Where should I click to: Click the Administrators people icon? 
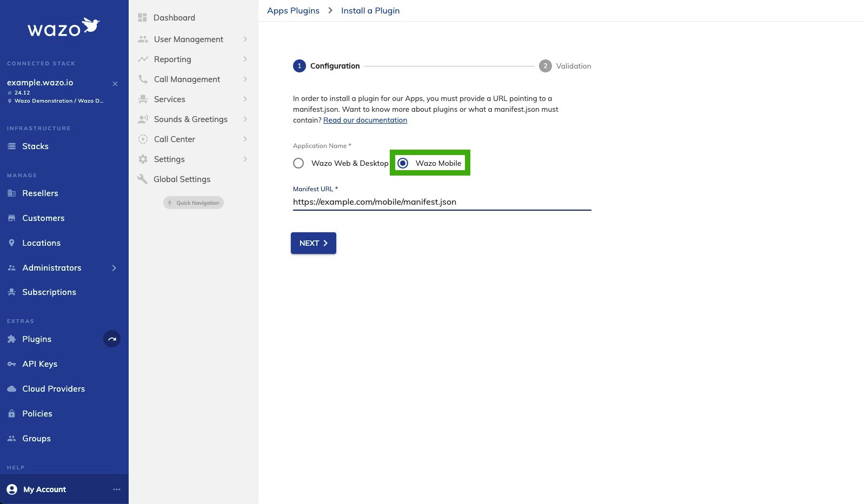tap(11, 268)
